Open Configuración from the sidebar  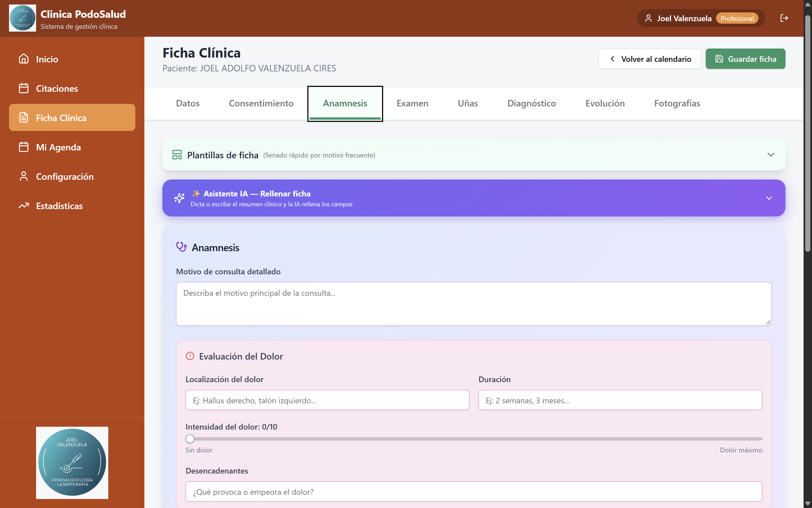coord(72,176)
